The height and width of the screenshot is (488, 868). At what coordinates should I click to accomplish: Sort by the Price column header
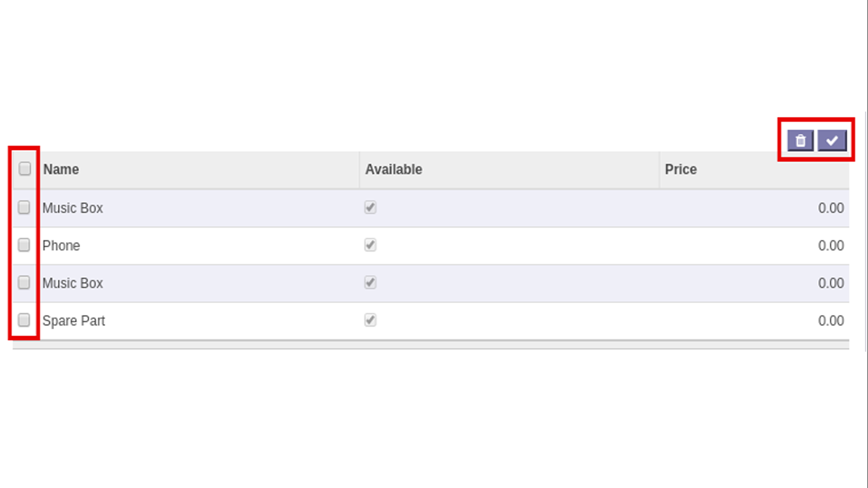[681, 170]
